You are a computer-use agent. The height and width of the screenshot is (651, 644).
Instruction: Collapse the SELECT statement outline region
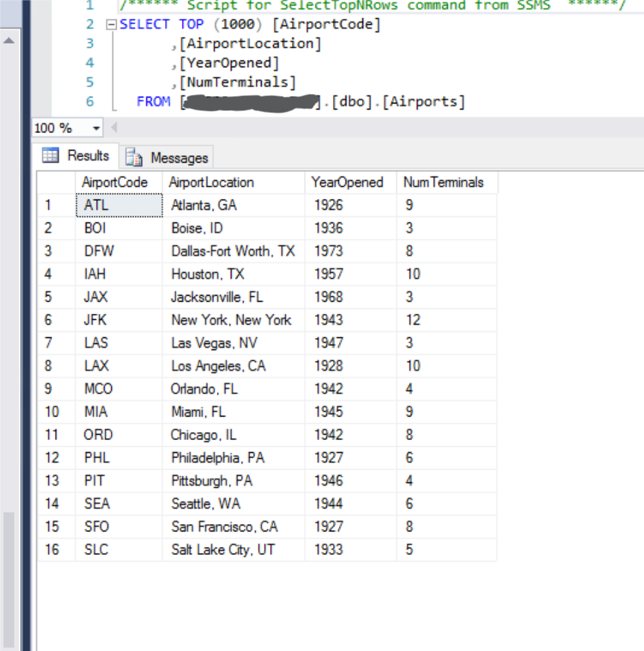(111, 24)
